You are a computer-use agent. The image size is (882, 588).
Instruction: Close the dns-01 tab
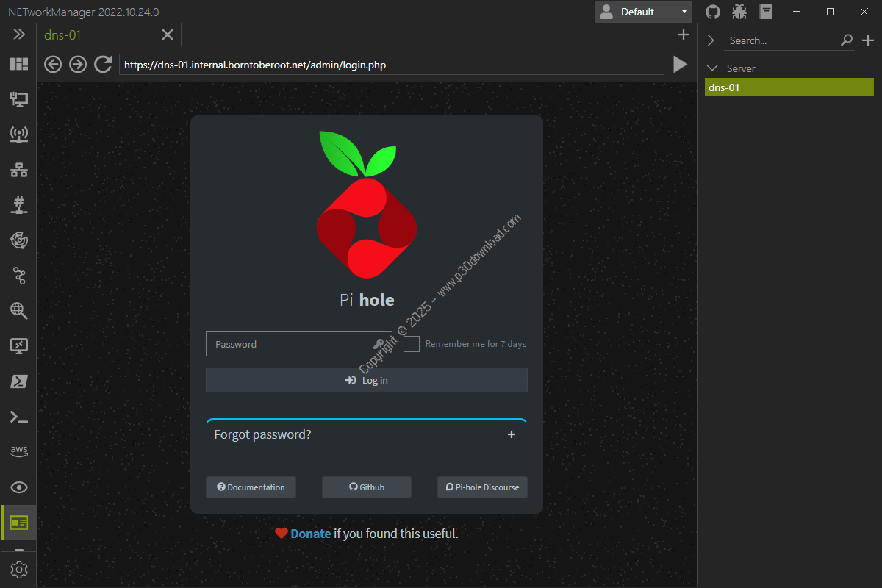coord(168,35)
